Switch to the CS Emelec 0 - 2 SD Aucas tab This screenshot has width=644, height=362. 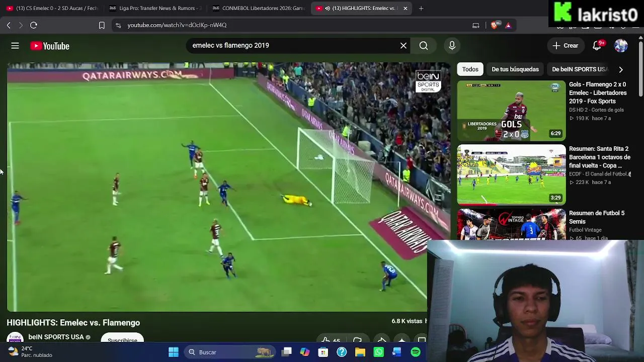coord(52,8)
